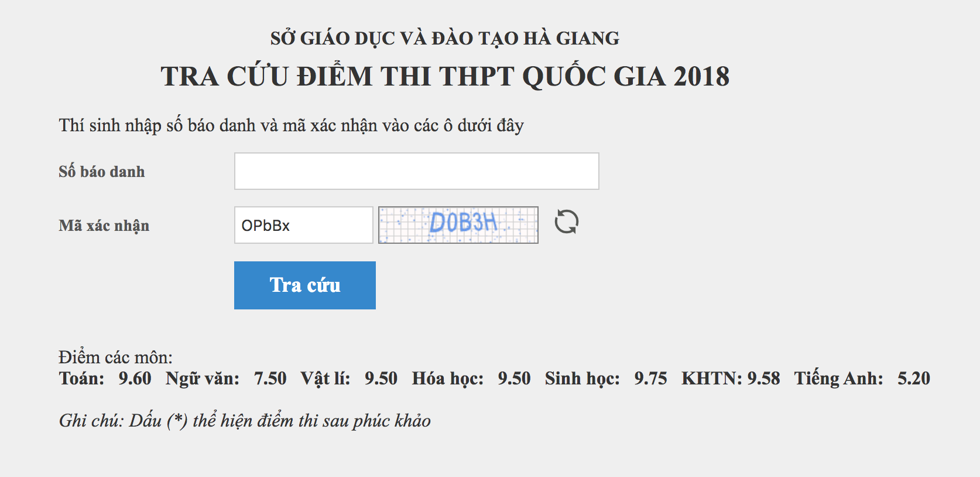Image resolution: width=980 pixels, height=477 pixels.
Task: Click the instruction text Thí sinh nhập
Action: click(x=292, y=125)
